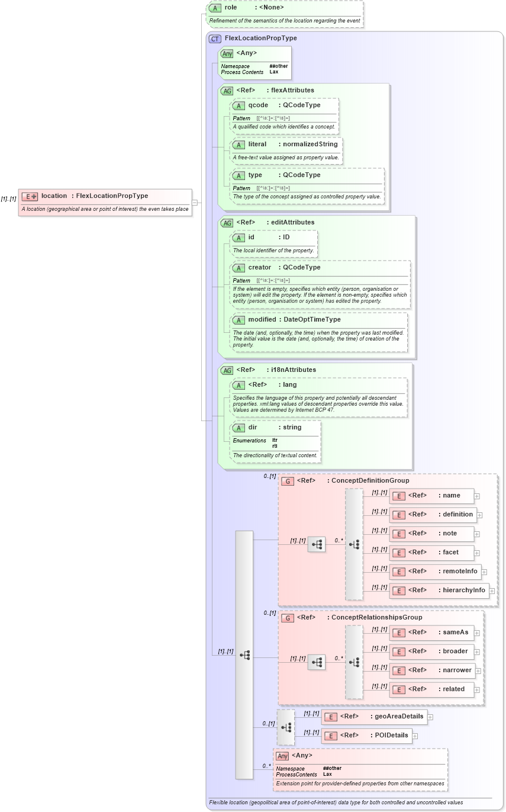Click the DateOptTimeType type of modified
This screenshot has height=812, width=506.
tap(312, 320)
